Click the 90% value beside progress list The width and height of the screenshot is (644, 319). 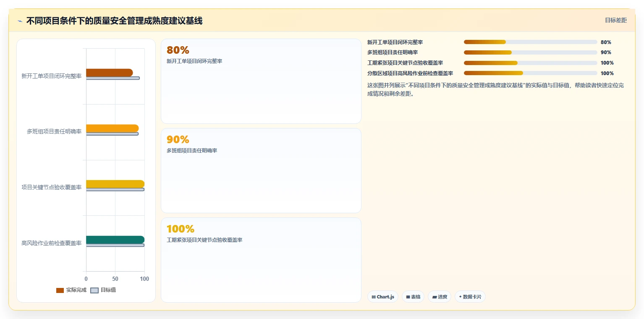pos(606,52)
